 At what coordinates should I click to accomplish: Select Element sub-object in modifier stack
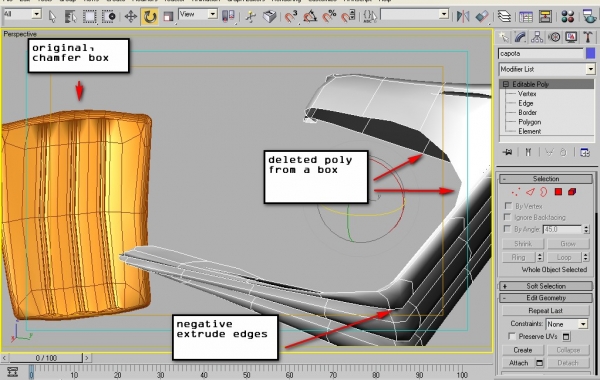[x=530, y=131]
